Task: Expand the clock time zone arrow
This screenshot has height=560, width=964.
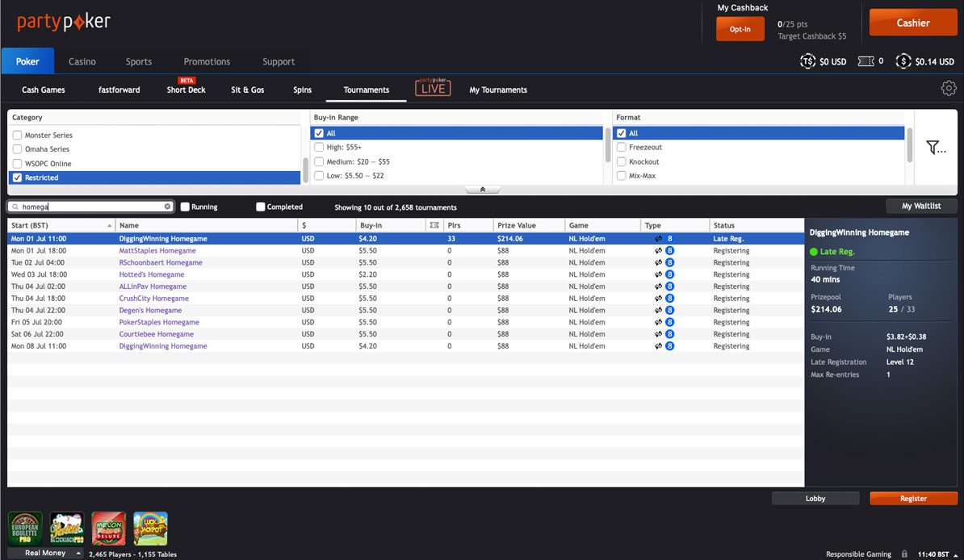Action: click(x=955, y=554)
